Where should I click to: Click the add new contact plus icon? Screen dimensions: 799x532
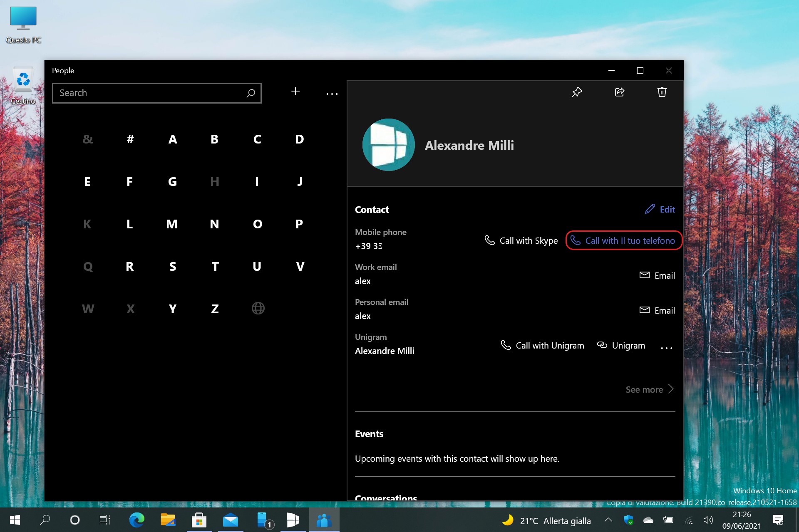[x=295, y=92]
